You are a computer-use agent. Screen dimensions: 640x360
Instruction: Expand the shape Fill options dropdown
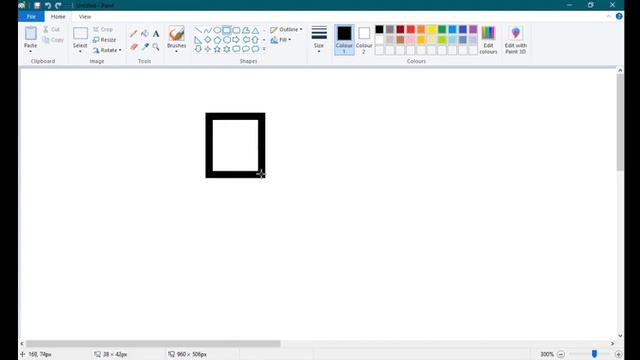pos(281,40)
